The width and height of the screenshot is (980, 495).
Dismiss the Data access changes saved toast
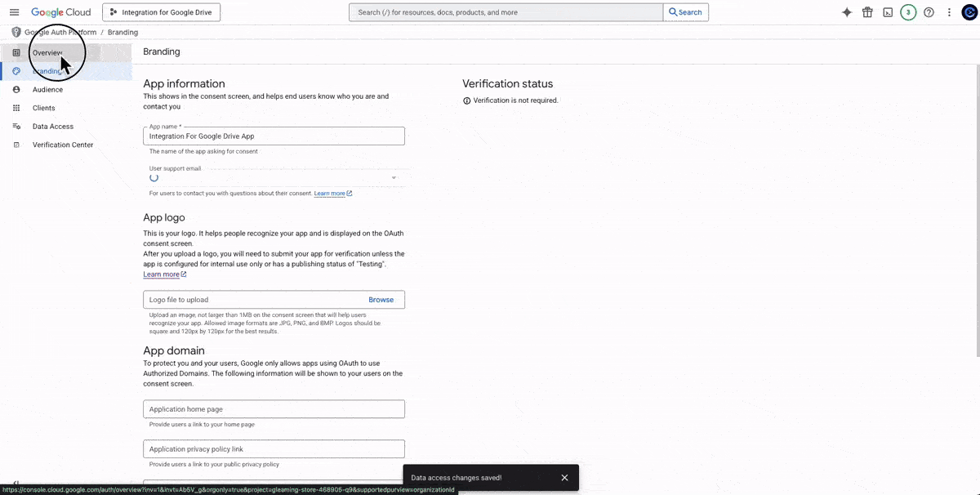(x=564, y=478)
